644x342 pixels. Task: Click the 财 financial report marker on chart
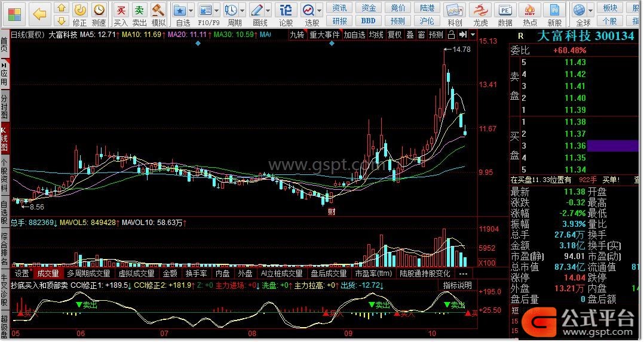(332, 212)
